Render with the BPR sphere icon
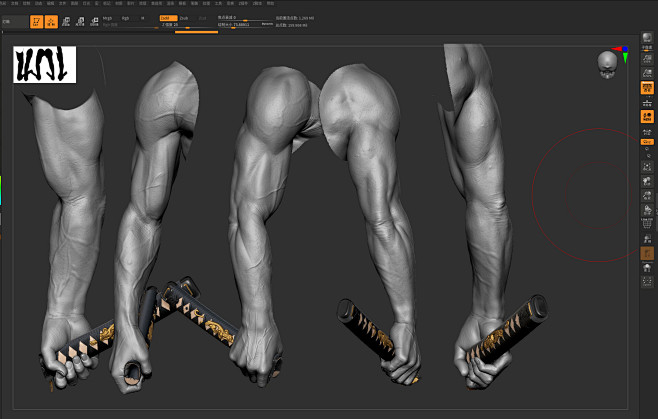The image size is (658, 419). [x=648, y=37]
